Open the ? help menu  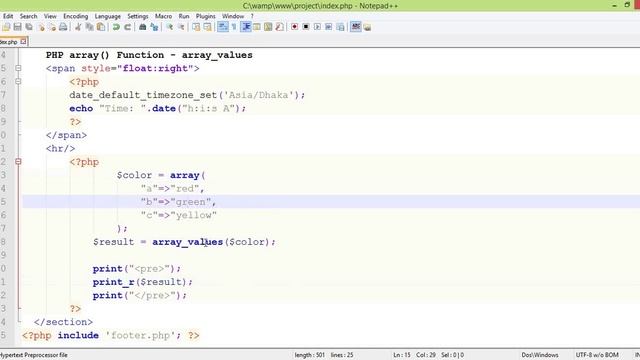(x=252, y=16)
